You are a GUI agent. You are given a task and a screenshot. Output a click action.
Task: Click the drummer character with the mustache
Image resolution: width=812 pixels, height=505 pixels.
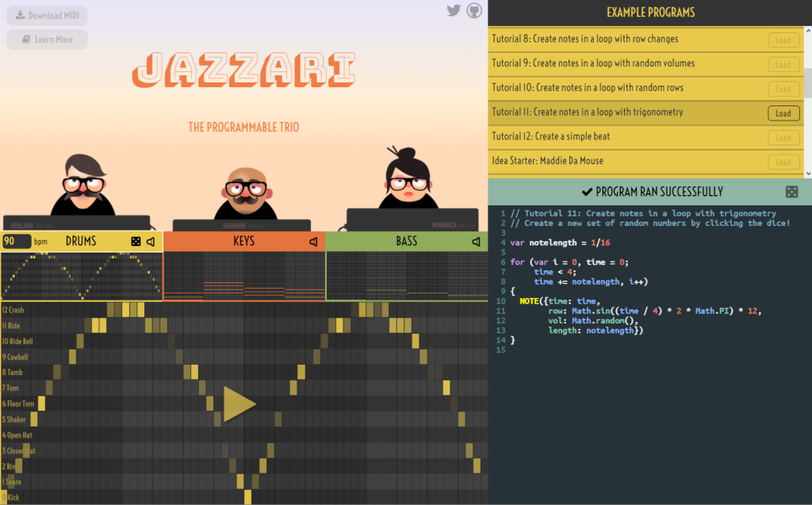tap(83, 186)
